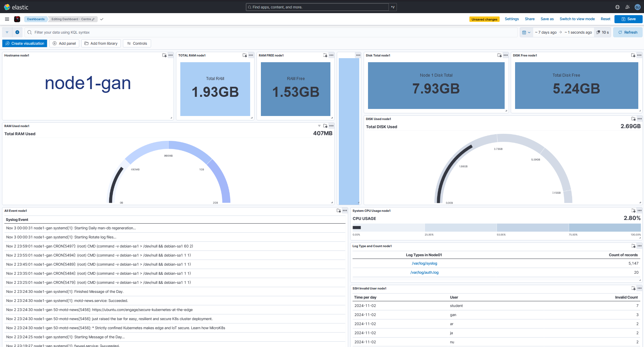644x347 pixels.
Task: Click the filter icon on RAM Used panel
Action: tap(319, 126)
